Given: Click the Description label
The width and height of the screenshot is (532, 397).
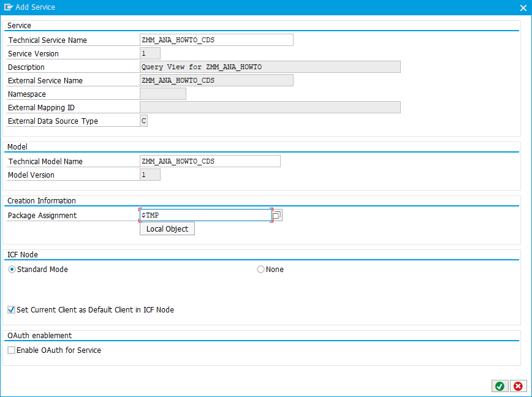Looking at the screenshot, I should (26, 67).
